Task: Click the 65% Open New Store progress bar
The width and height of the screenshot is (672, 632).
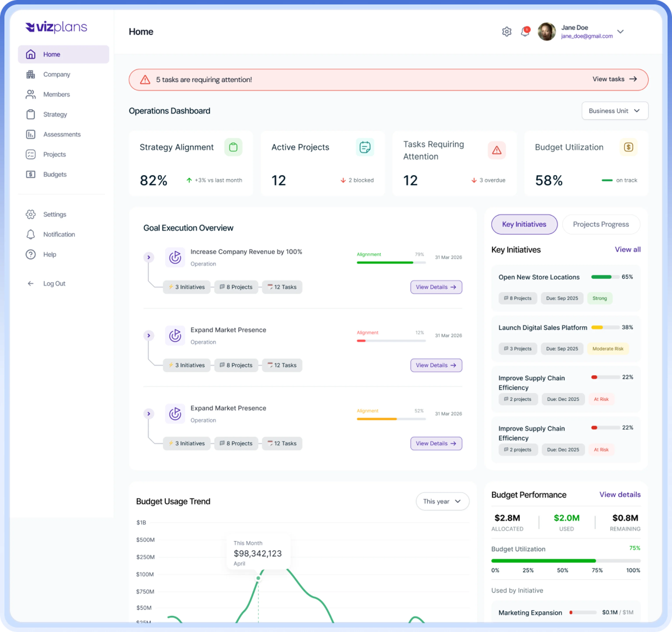Action: tap(605, 277)
